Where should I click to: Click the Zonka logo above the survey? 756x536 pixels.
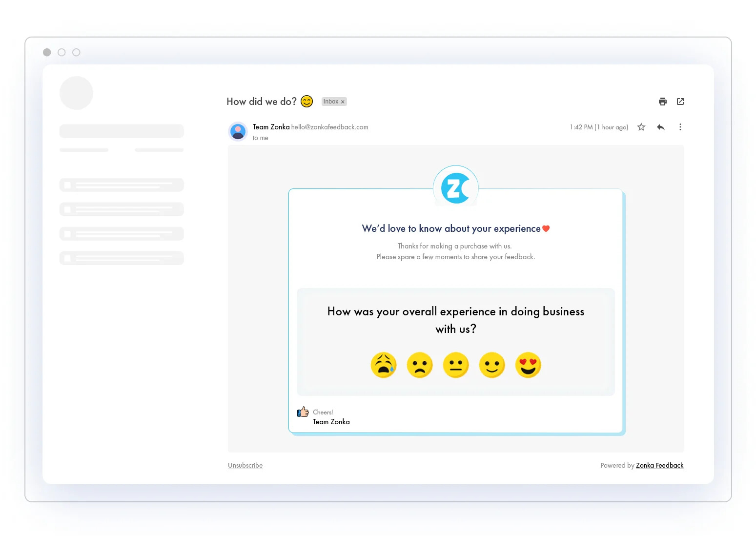(x=455, y=187)
